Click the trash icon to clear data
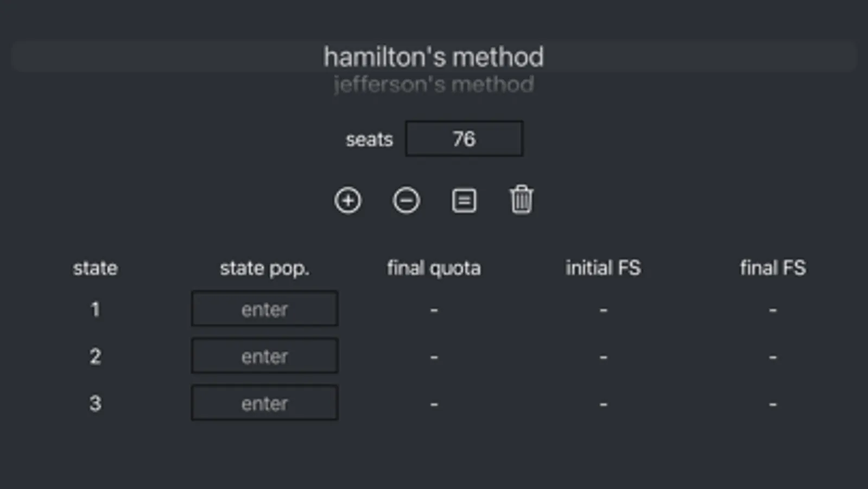This screenshot has height=489, width=868. point(521,200)
